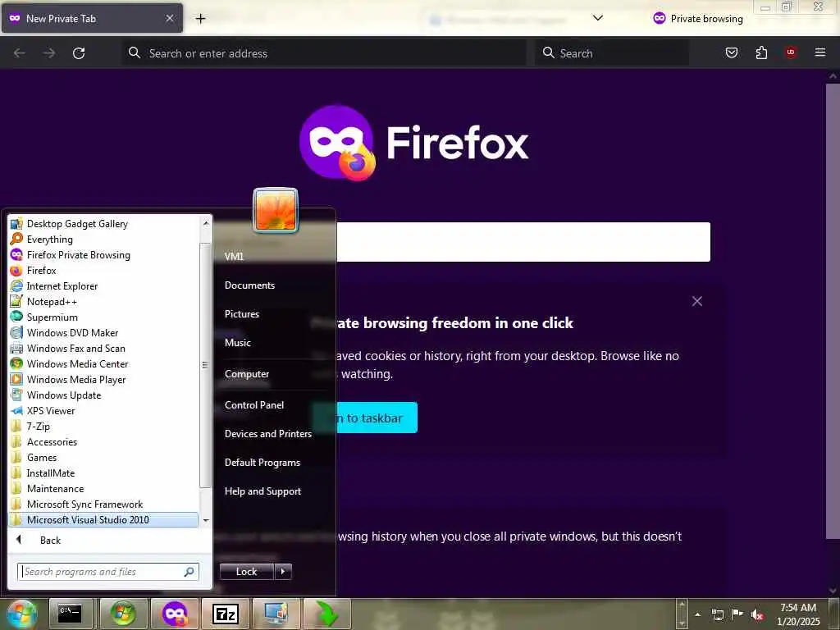Open Control Panel from Start menu
Screen dimensions: 840x630
254,405
